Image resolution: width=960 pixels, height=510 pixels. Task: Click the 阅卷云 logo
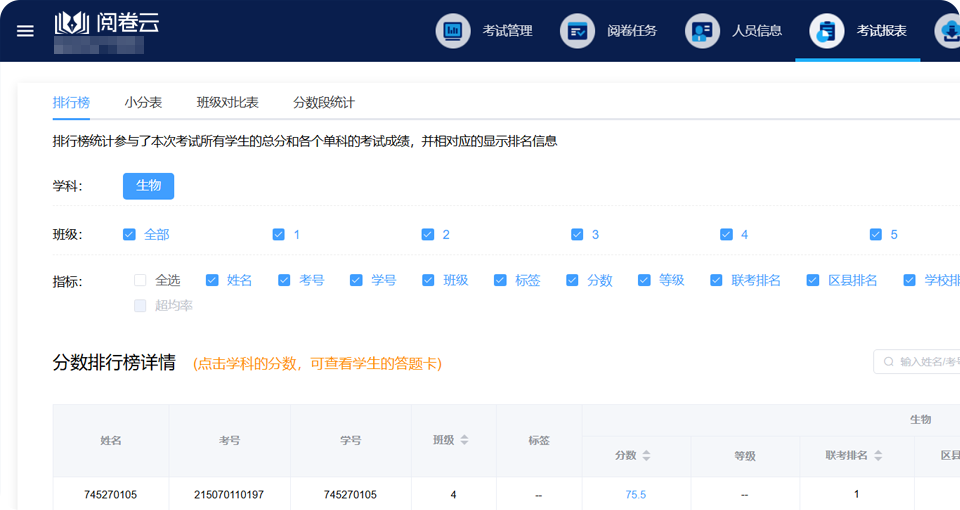point(107,23)
